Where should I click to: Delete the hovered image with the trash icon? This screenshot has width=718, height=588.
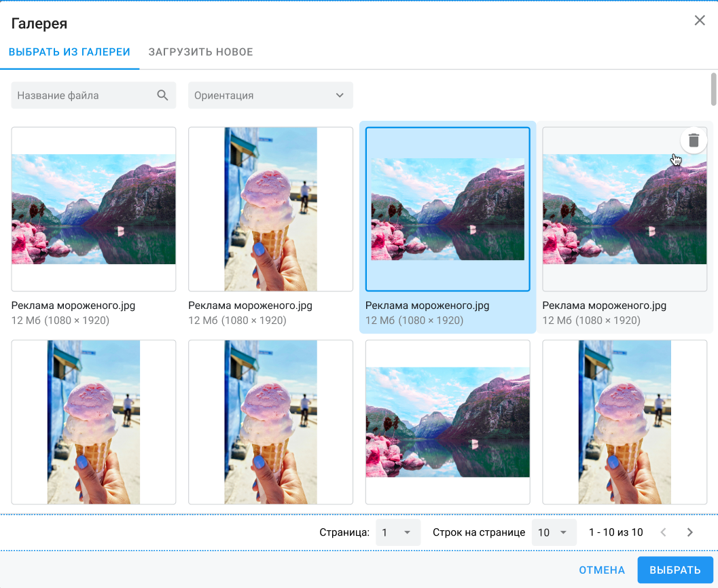[694, 140]
